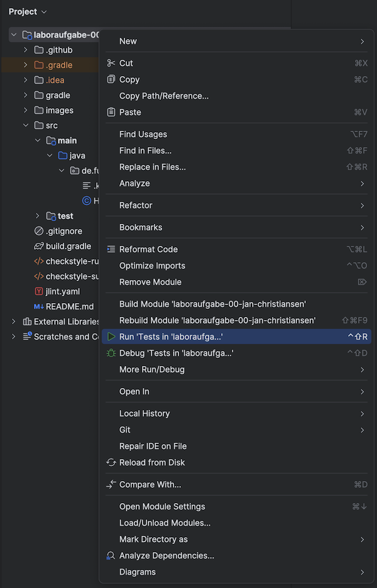
Task: Click the Debug tests bug icon
Action: coord(111,353)
